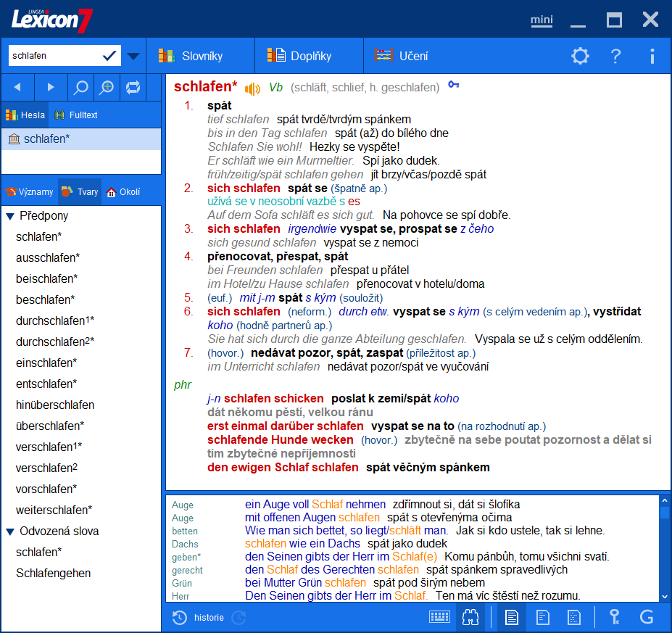The image size is (672, 633).
Task: Go back with the left arrow
Action: click(x=17, y=87)
